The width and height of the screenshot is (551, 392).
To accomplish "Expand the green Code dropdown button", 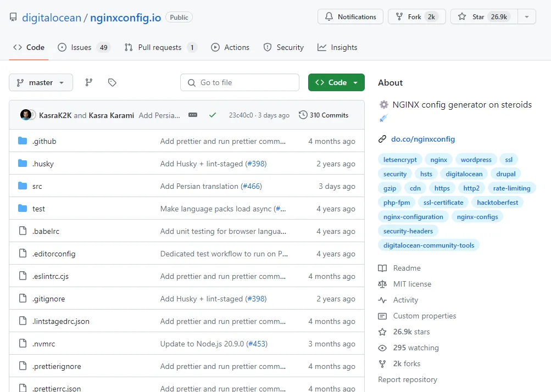I will click(336, 82).
